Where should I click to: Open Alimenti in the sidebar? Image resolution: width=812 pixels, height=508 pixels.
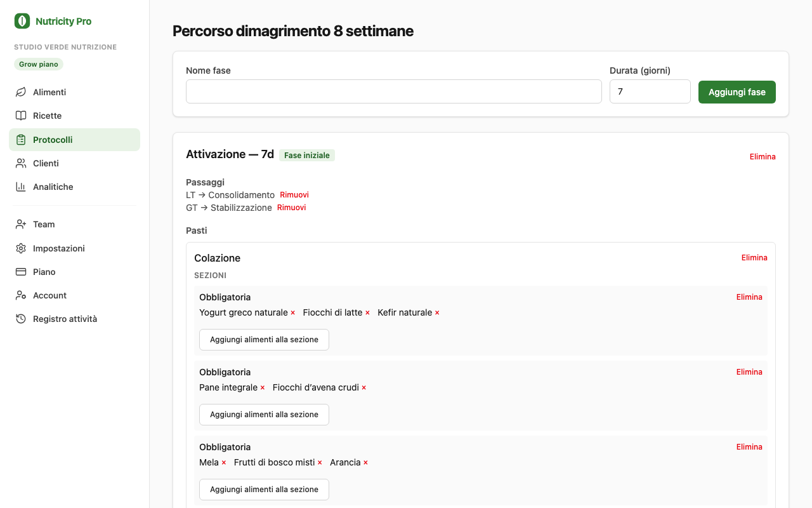click(74, 92)
